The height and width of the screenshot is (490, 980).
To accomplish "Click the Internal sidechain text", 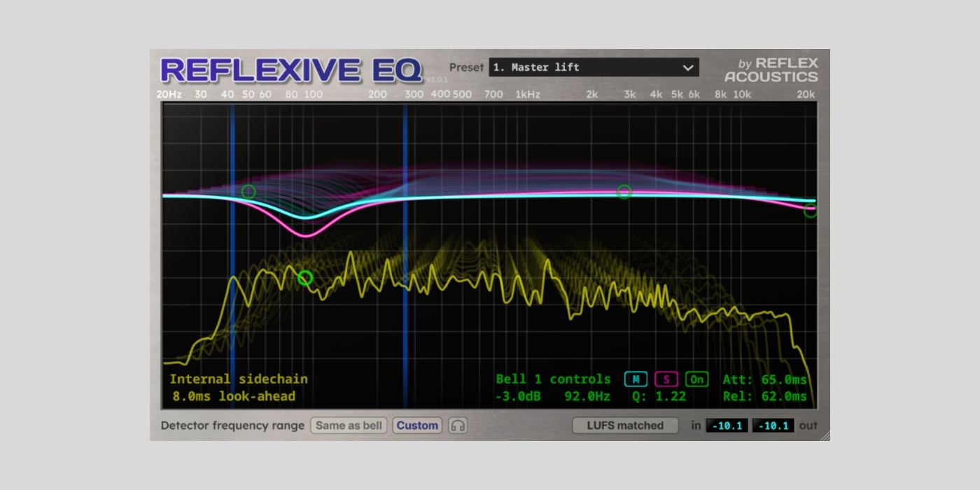I will [x=239, y=379].
